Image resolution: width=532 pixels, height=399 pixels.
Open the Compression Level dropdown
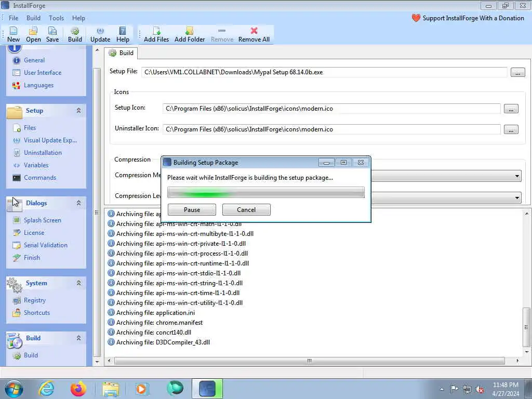click(x=517, y=197)
